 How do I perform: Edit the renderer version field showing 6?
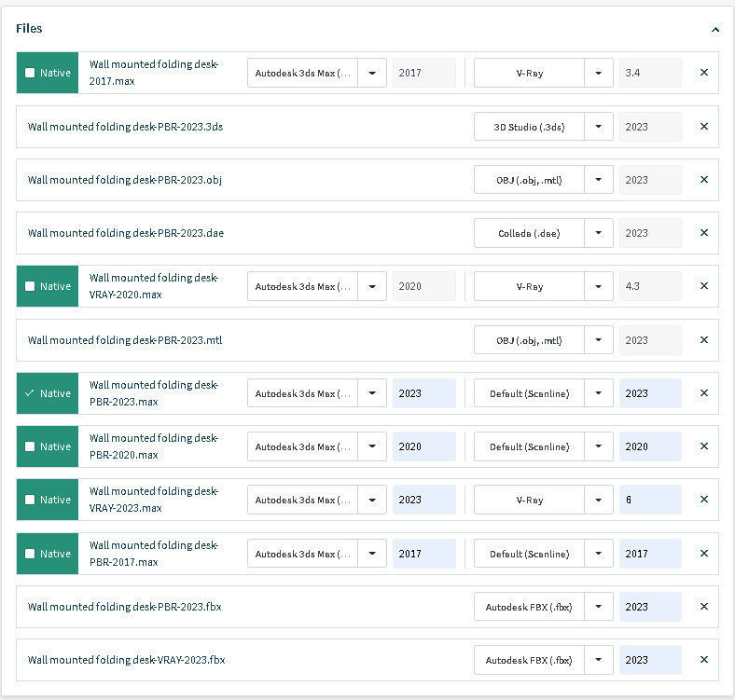[x=649, y=500]
